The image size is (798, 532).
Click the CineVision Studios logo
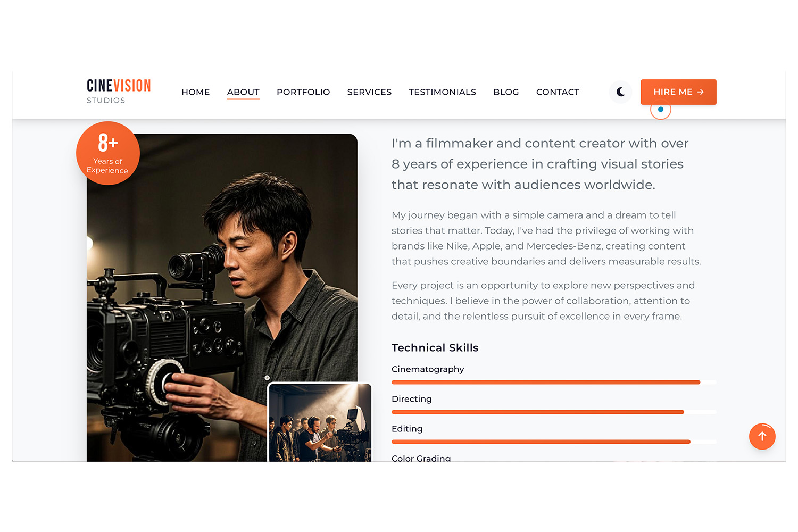119,92
